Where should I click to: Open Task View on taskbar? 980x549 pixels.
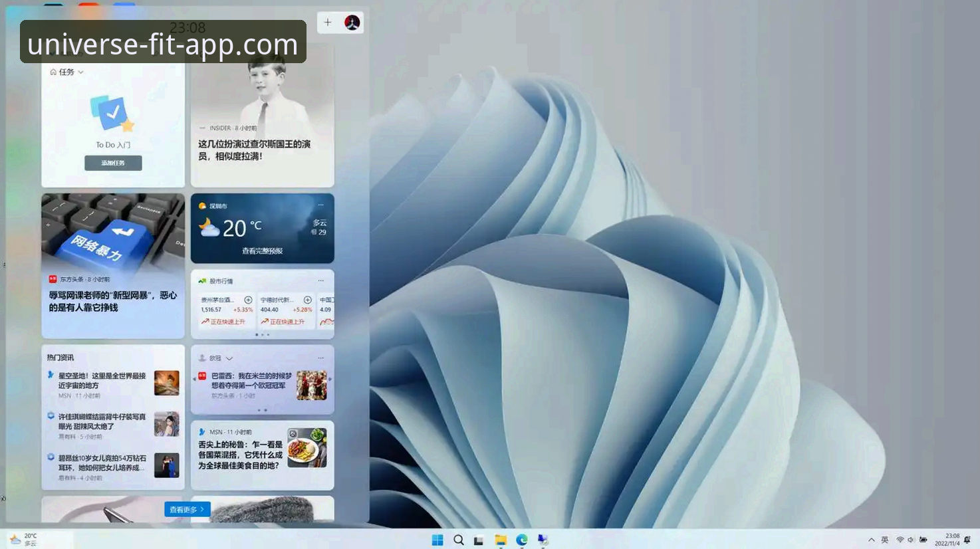pyautogui.click(x=479, y=540)
